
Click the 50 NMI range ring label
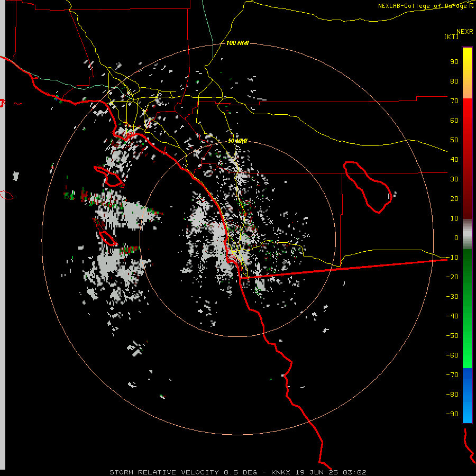click(237, 141)
